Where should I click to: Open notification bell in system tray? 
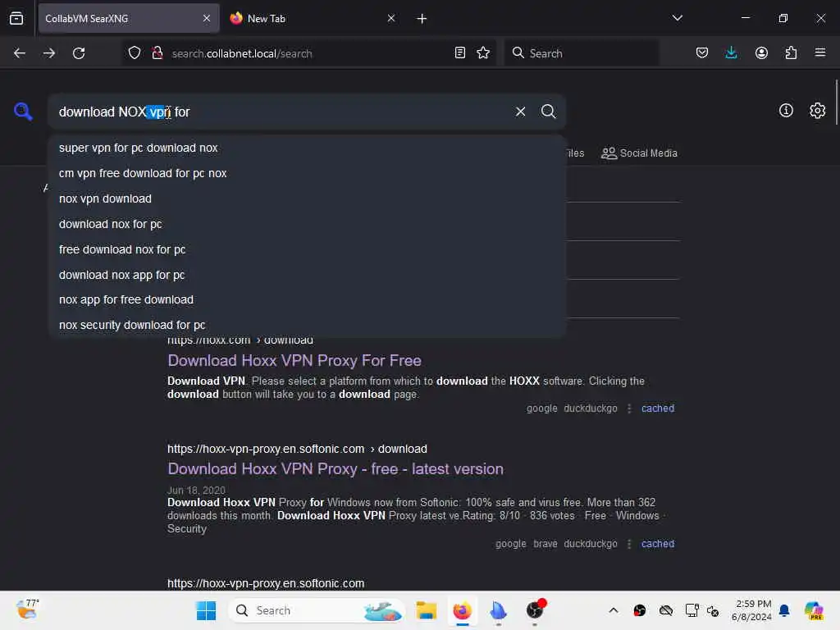(x=784, y=610)
